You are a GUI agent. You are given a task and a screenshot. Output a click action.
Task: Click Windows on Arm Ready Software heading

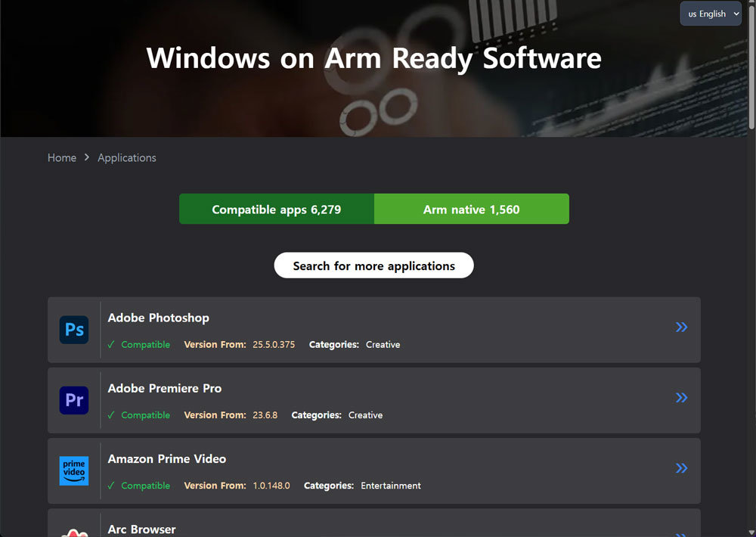tap(373, 58)
